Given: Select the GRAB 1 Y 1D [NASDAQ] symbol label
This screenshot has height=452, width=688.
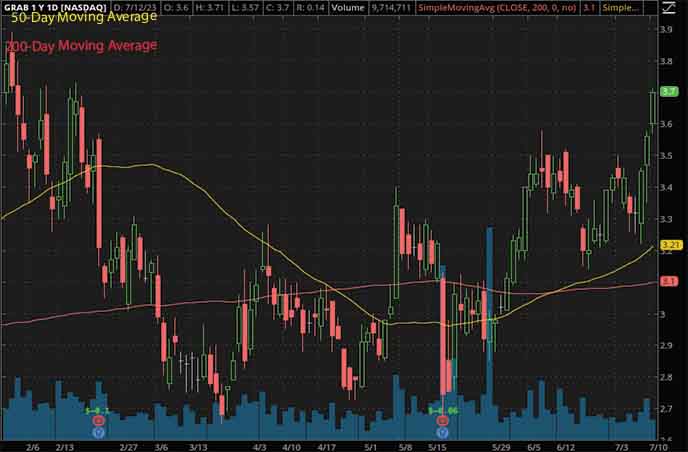Looking at the screenshot, I should (55, 7).
